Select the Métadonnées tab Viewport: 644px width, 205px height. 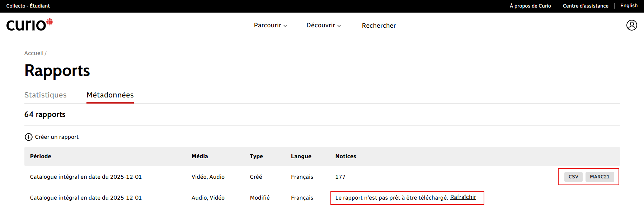click(x=110, y=95)
